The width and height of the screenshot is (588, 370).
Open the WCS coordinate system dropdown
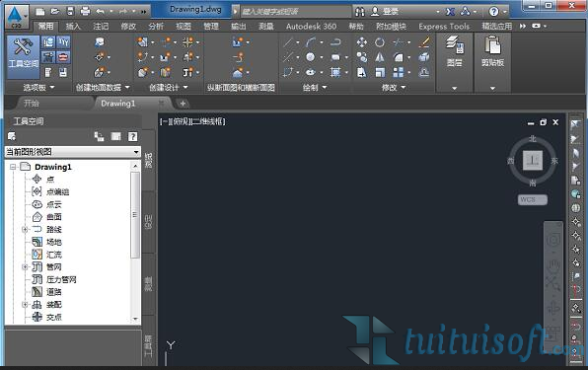coord(533,200)
